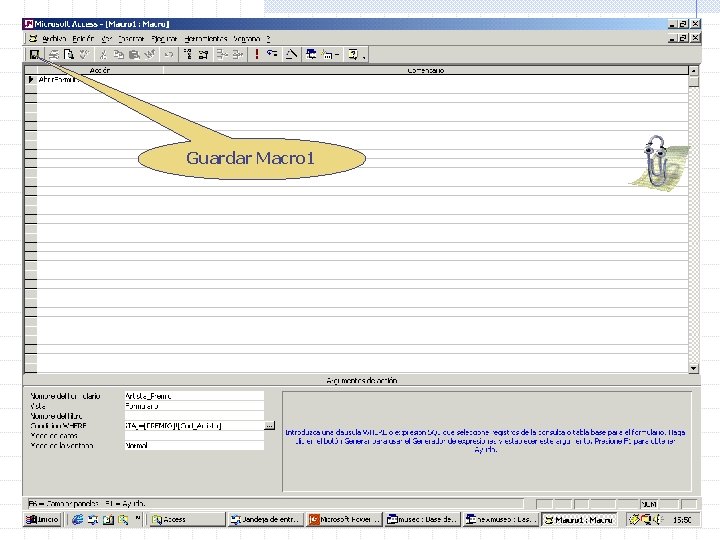
Task: Click the Paste toolbar icon
Action: pyautogui.click(x=134, y=55)
